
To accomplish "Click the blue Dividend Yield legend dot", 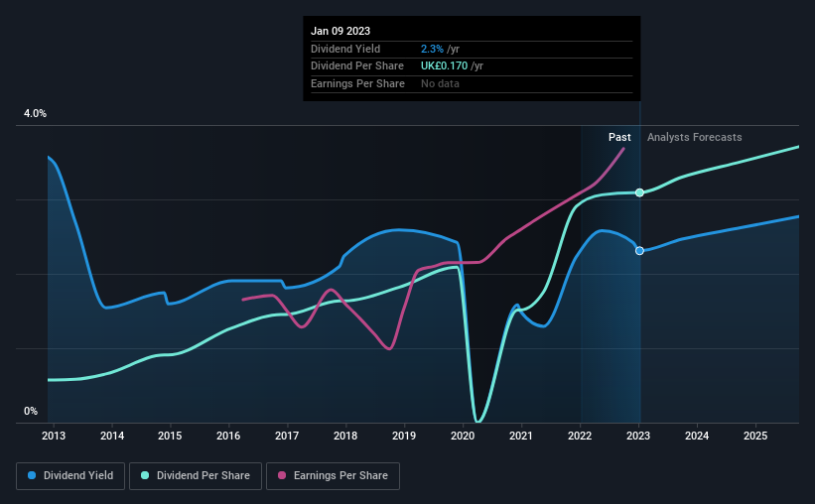I will tap(32, 475).
